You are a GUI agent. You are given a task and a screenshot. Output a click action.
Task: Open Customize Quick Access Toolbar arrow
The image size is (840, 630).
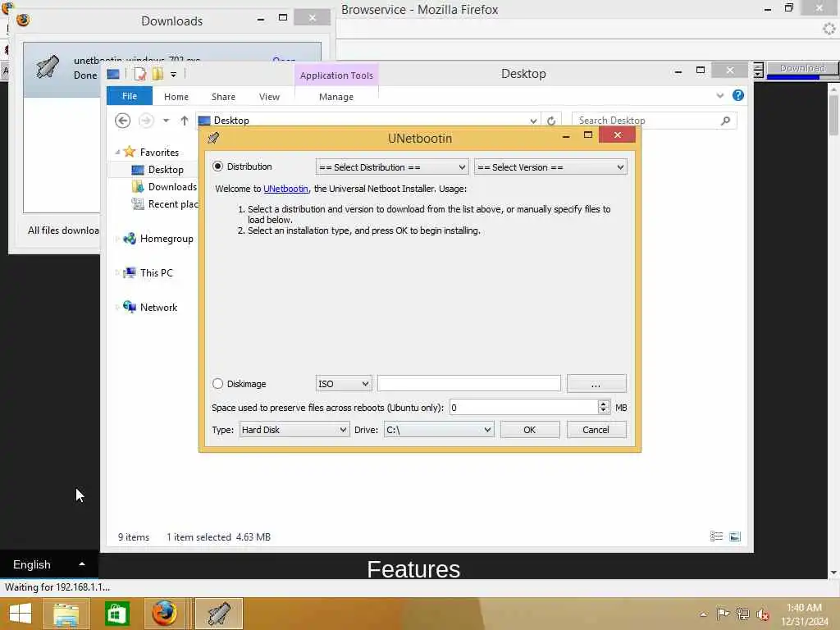pos(174,75)
